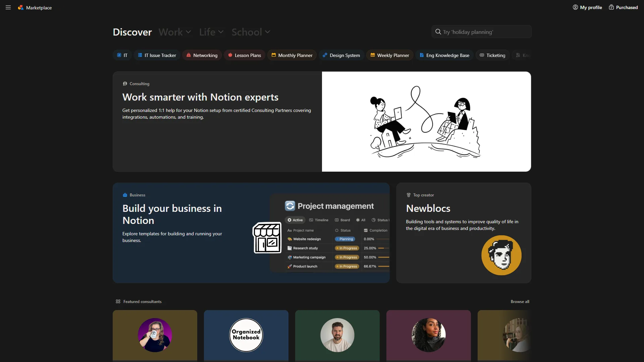
Task: Click the Research study row name
Action: [x=305, y=248]
